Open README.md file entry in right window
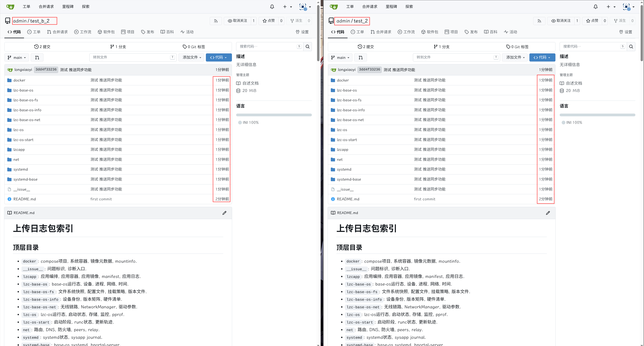 [x=348, y=199]
